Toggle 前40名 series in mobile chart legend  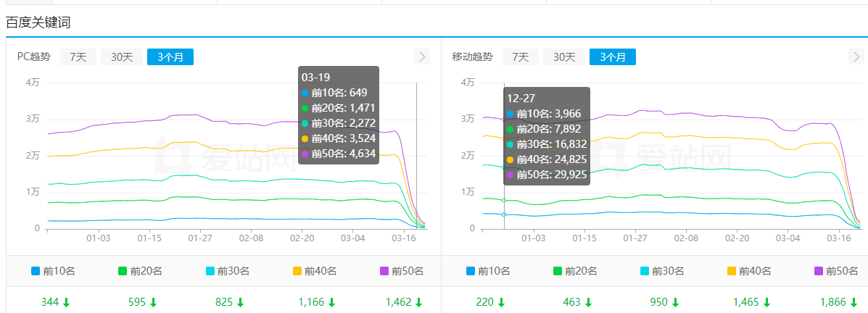tap(750, 271)
